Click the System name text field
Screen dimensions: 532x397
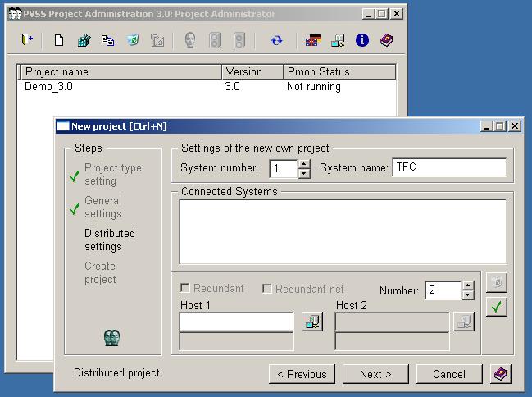click(449, 167)
